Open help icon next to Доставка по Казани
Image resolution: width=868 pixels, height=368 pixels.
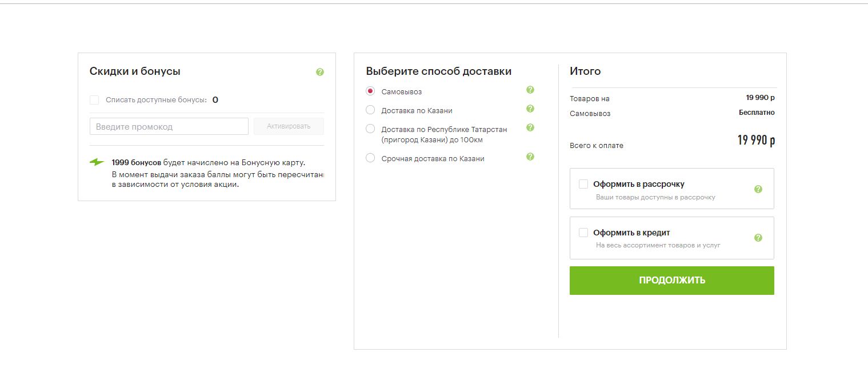coord(530,109)
